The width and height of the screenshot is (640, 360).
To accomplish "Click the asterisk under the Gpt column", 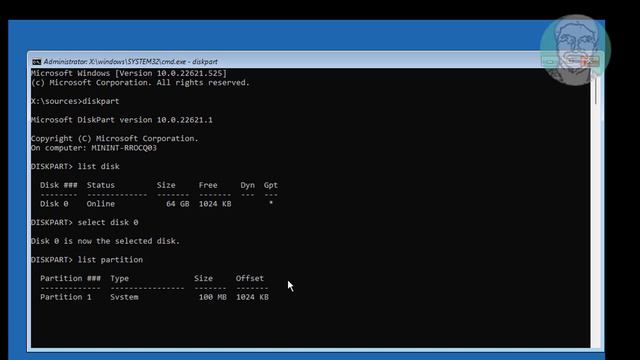I will 271,203.
